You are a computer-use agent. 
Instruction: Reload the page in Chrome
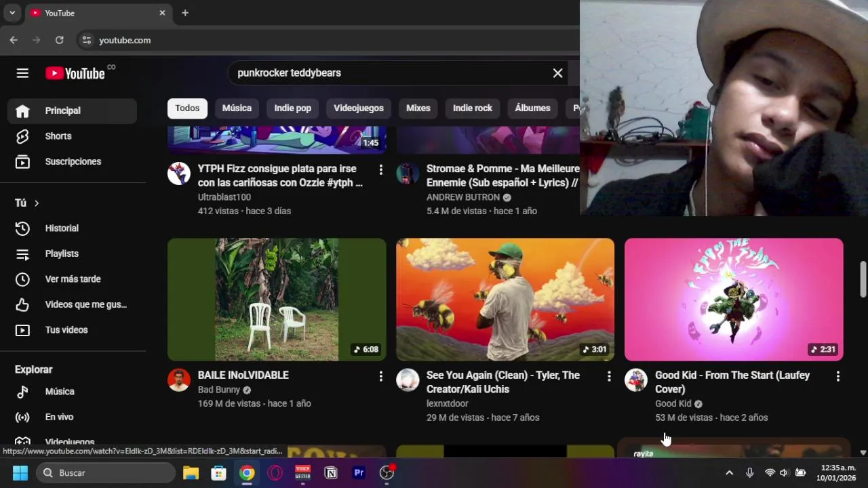click(59, 40)
